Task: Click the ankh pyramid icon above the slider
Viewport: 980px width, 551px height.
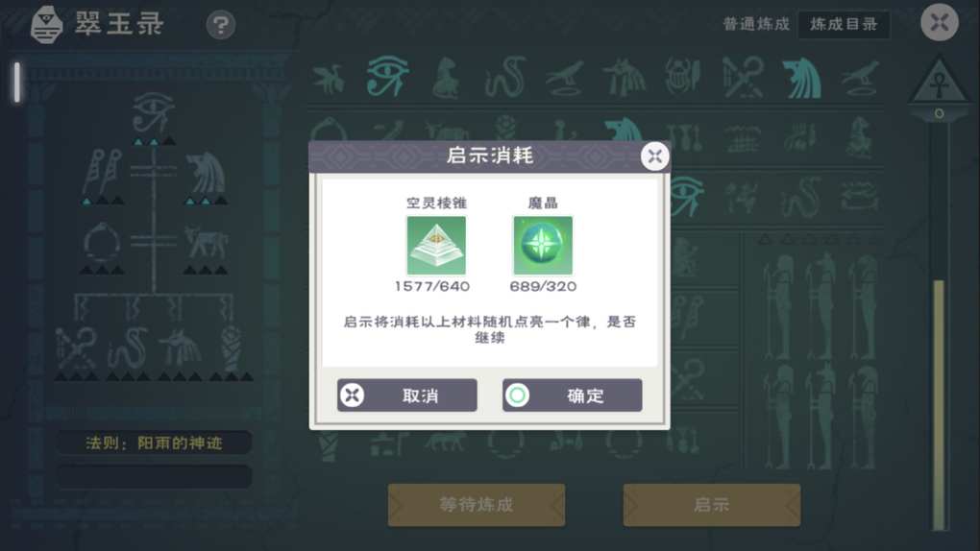Action: coord(939,82)
